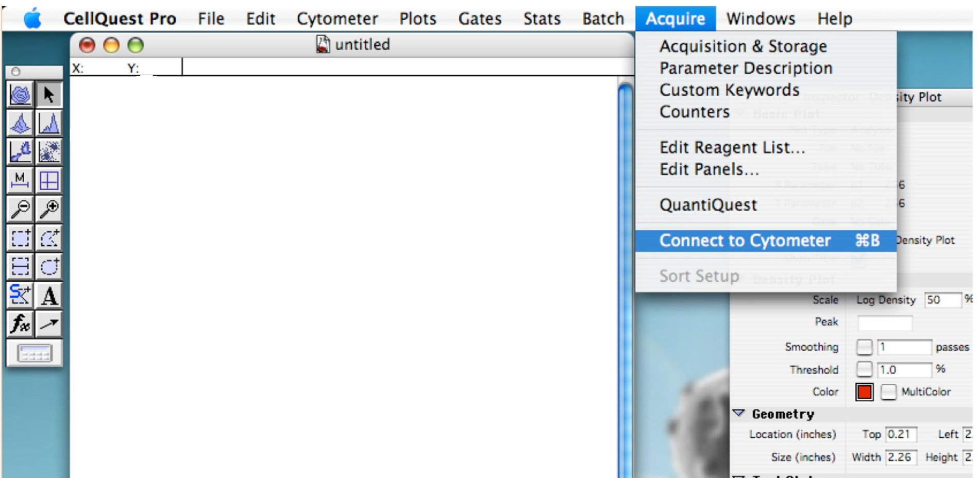Open the Batch menu
This screenshot has width=980, height=478.
pos(603,19)
